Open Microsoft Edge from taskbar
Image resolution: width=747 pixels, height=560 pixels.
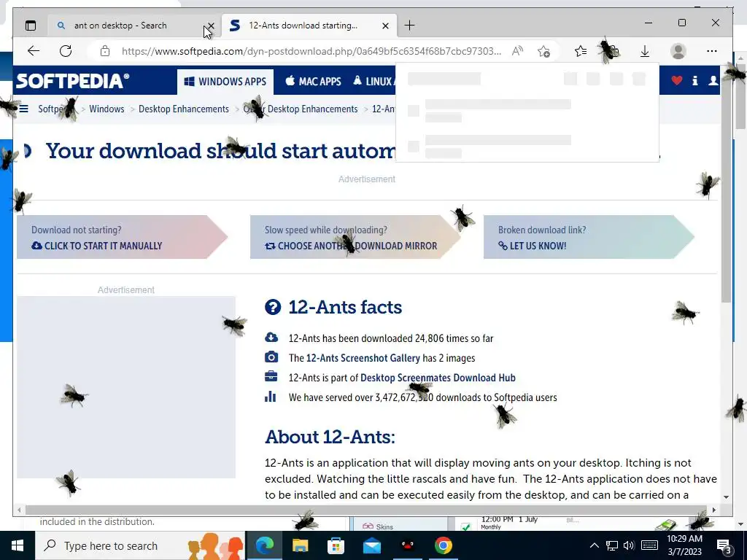click(264, 545)
